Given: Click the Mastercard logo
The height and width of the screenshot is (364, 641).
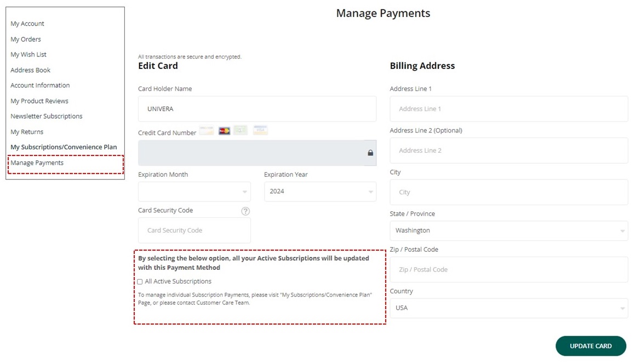Looking at the screenshot, I should (x=224, y=131).
